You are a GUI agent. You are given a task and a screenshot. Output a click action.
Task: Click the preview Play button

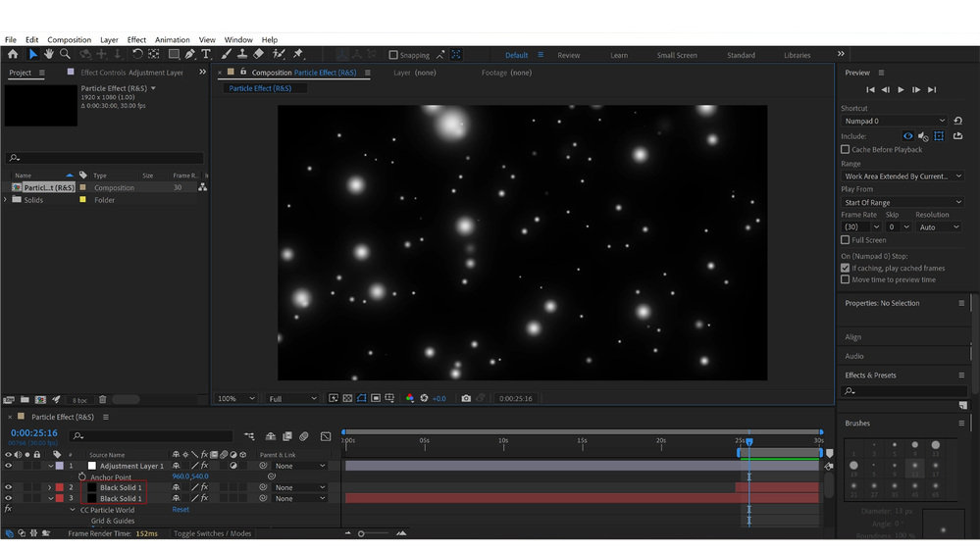click(901, 89)
